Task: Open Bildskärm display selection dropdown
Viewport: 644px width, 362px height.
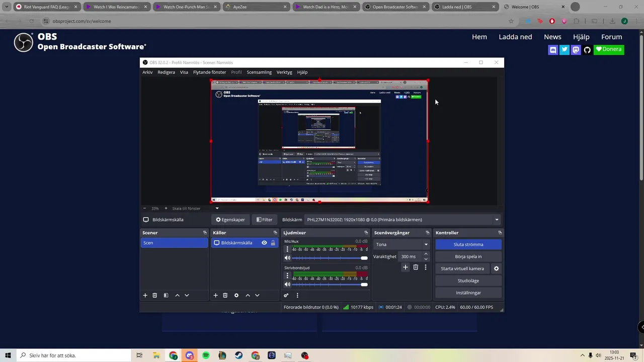Action: click(403, 220)
